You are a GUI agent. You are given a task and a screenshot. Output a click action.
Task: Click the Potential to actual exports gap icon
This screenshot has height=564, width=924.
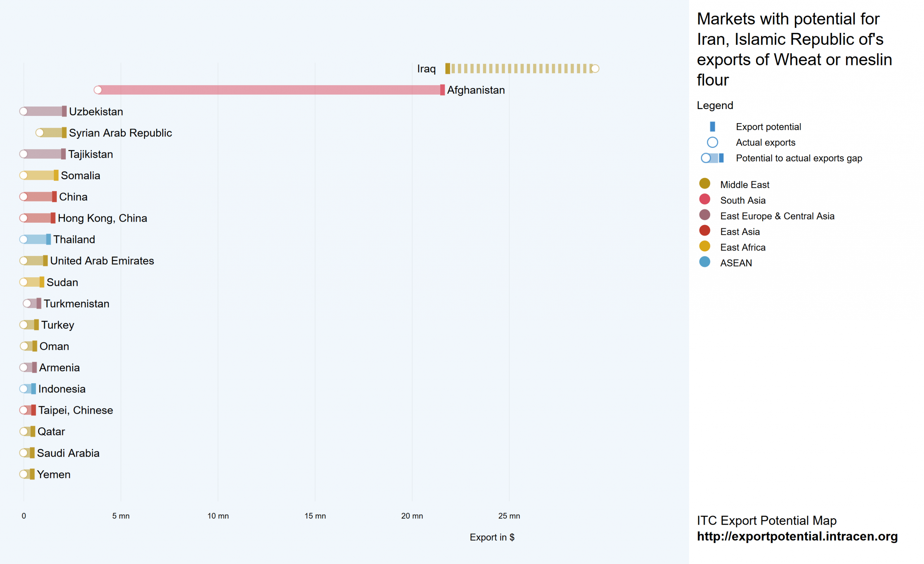pos(712,158)
